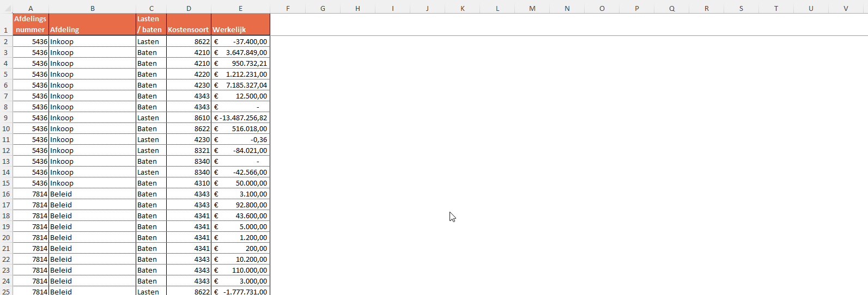
Task: Select cell with value 200,00
Action: 240,248
